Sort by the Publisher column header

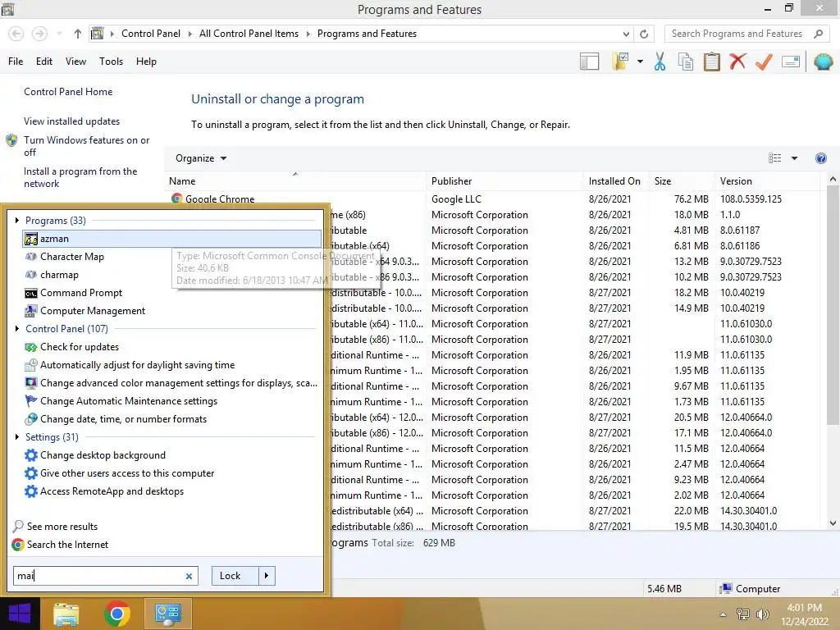(x=504, y=181)
